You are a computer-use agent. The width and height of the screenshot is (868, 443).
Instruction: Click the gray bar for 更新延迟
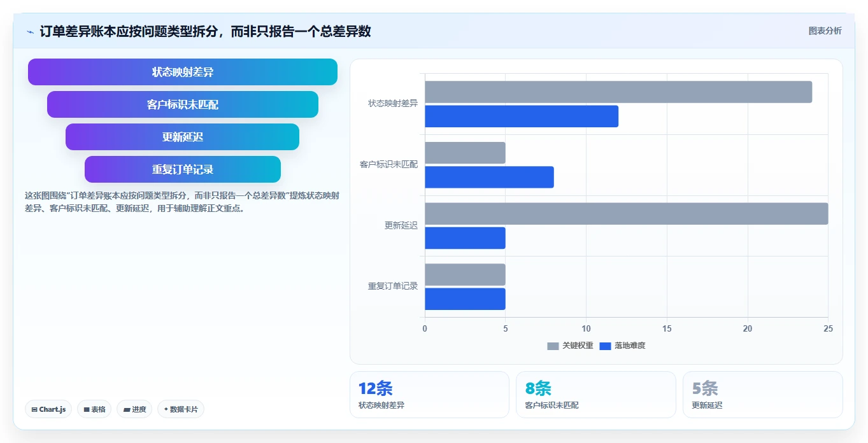point(627,214)
